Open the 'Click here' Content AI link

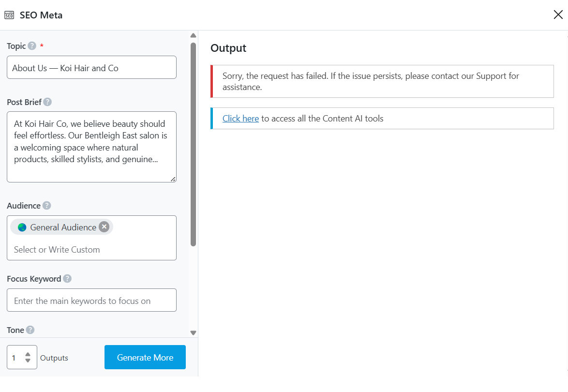[x=240, y=119]
